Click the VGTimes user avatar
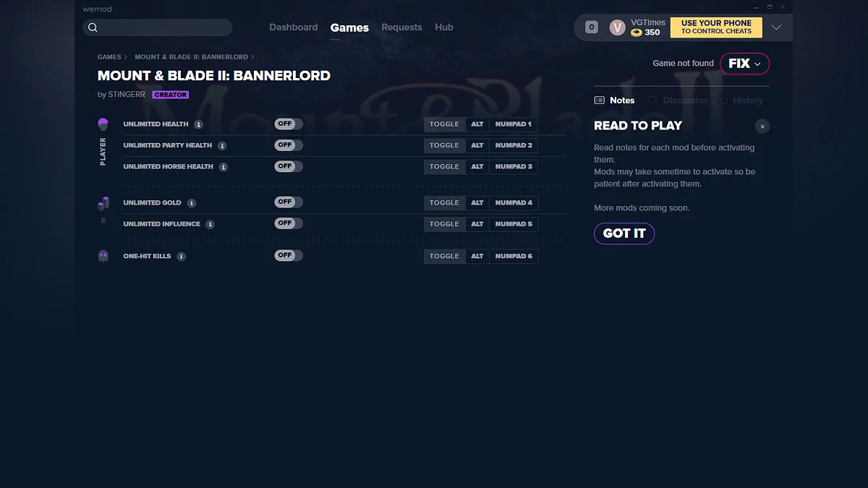 pyautogui.click(x=617, y=27)
